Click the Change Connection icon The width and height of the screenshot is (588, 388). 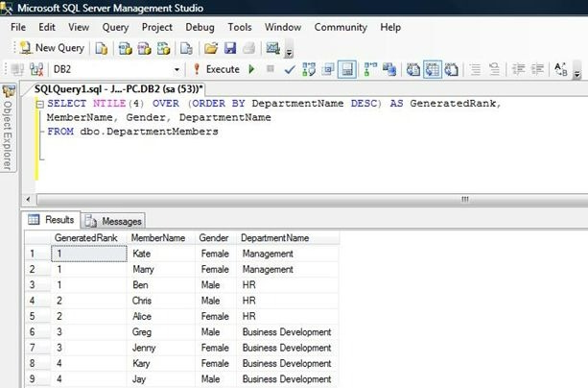click(x=36, y=69)
